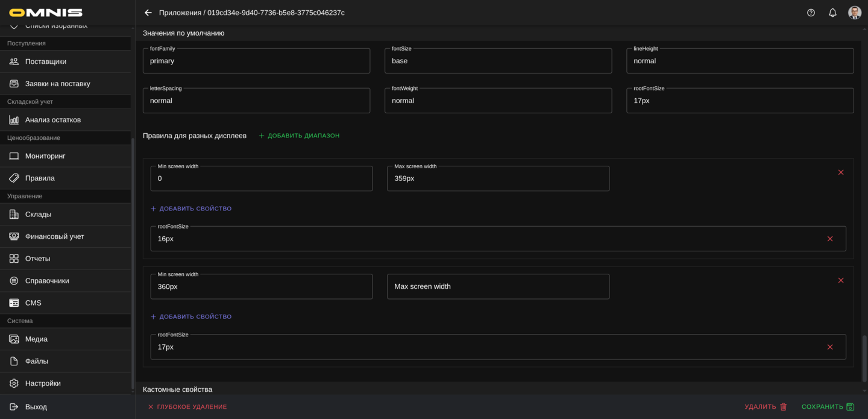Click the ДОБАВИТЬ ДИАПАЗОН link
The image size is (868, 419).
299,136
